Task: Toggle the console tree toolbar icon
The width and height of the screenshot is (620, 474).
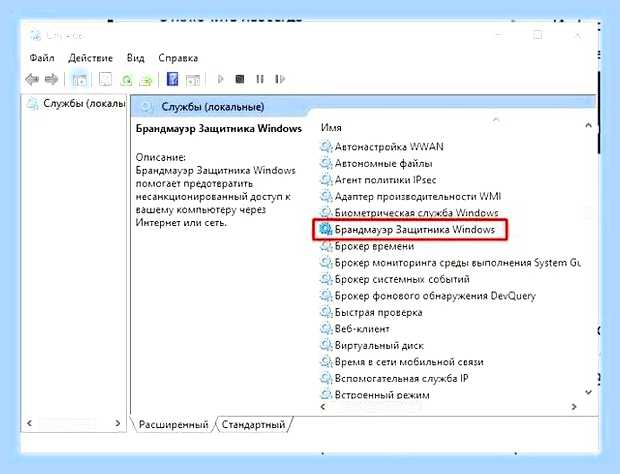Action: tap(79, 79)
